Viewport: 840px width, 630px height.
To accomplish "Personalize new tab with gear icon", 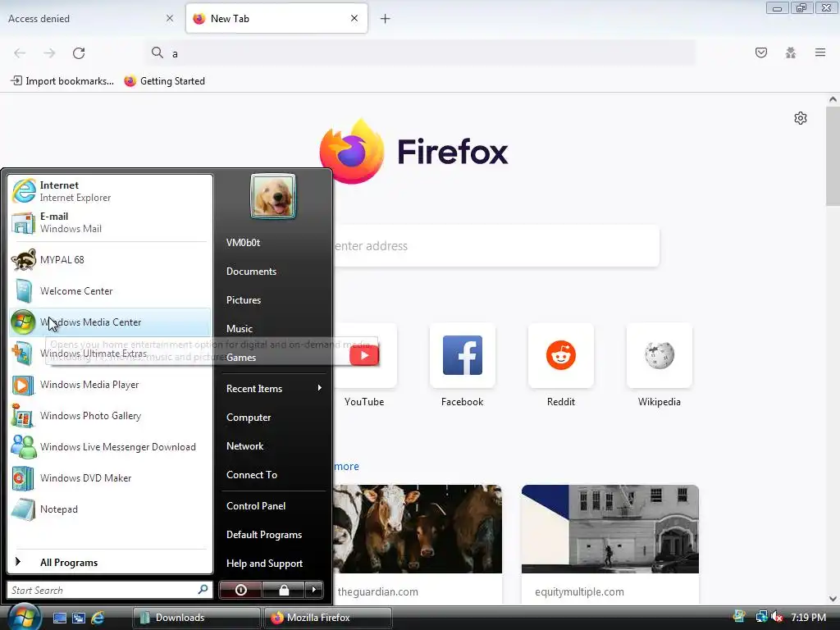I will (801, 118).
